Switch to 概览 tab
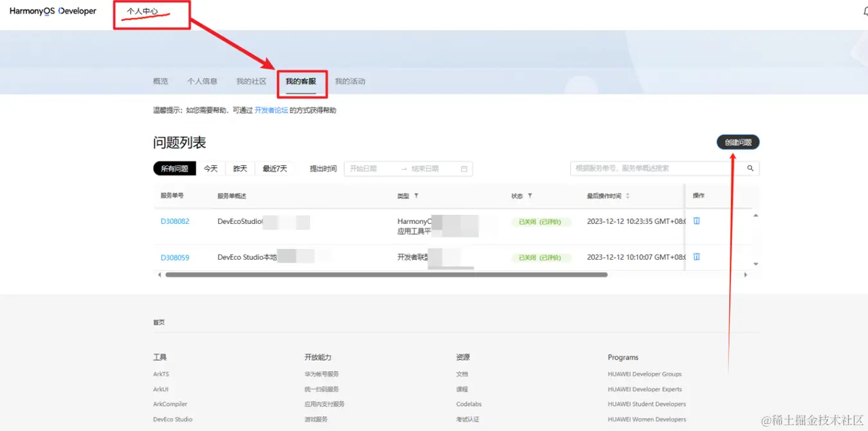This screenshot has height=431, width=868. click(160, 82)
